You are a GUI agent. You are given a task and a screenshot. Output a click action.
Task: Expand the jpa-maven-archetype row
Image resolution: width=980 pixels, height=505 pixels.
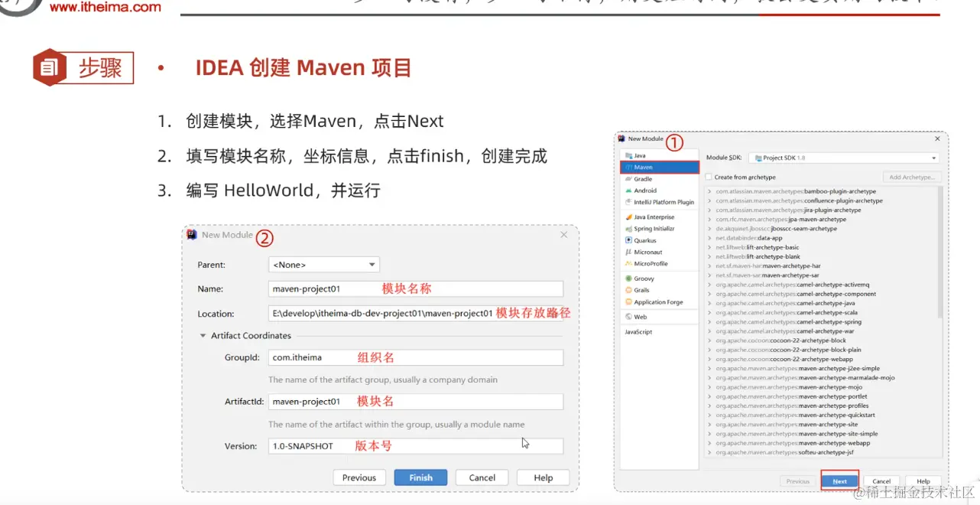point(709,220)
